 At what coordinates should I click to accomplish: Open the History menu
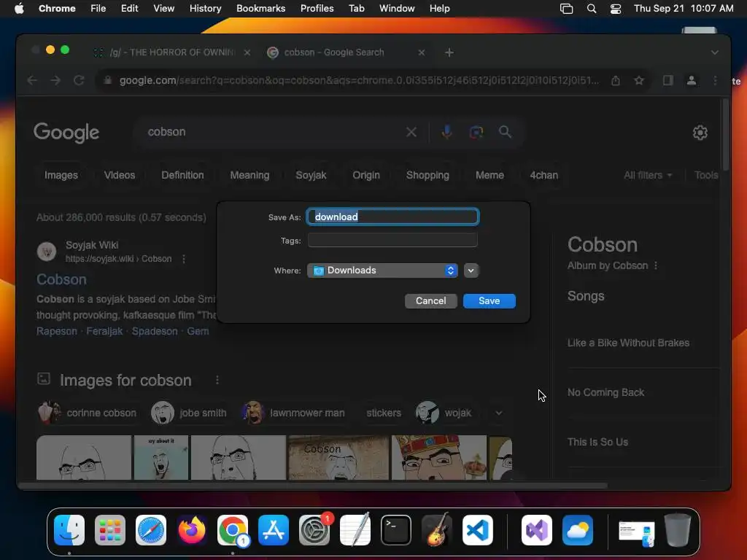[x=205, y=9]
